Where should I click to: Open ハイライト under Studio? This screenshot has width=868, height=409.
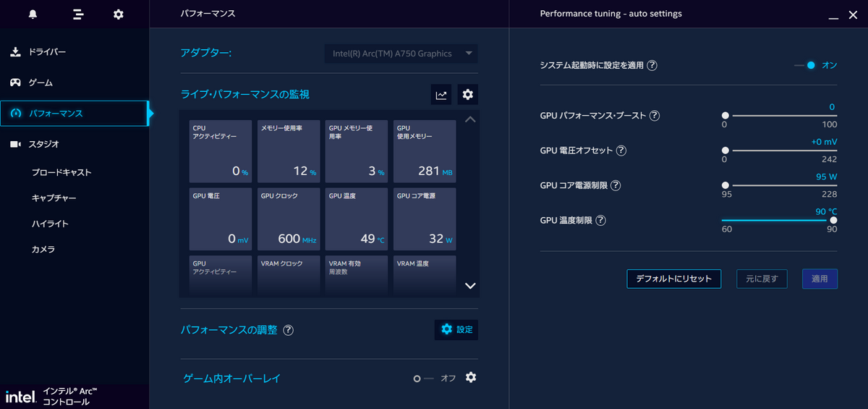click(x=50, y=224)
